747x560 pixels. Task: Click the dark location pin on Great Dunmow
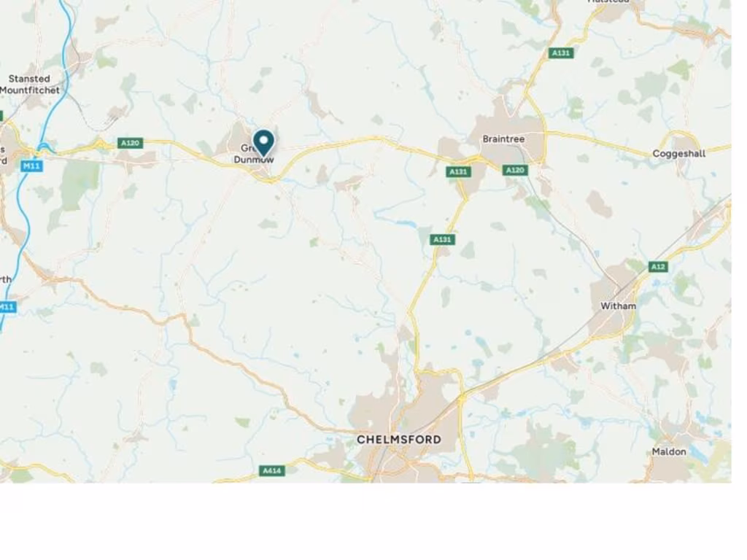pyautogui.click(x=263, y=143)
